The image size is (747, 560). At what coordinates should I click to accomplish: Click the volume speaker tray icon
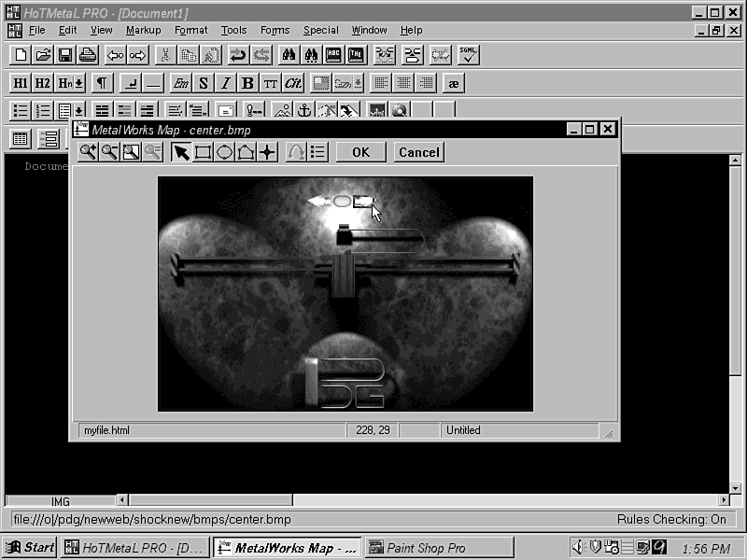click(577, 548)
